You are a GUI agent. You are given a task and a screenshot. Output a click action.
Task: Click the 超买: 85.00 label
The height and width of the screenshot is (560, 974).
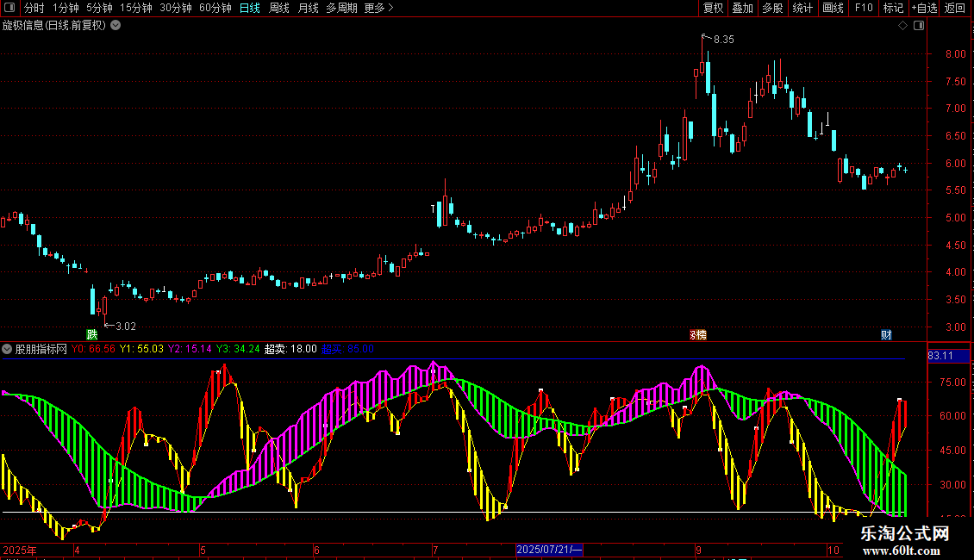tap(348, 349)
